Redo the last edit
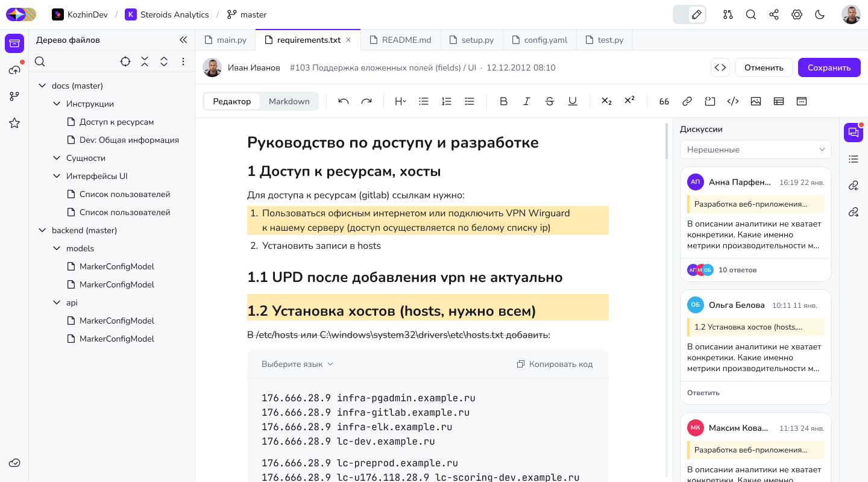The width and height of the screenshot is (868, 482). (366, 101)
